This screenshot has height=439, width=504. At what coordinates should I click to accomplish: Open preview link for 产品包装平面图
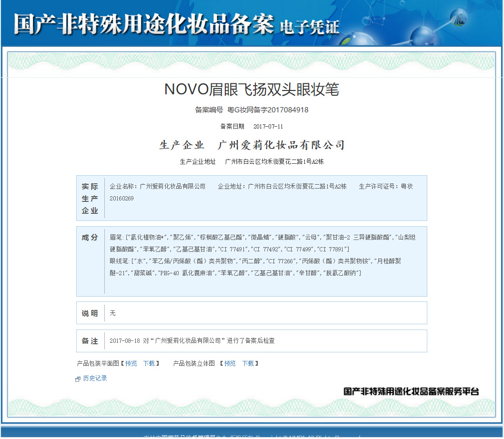click(x=131, y=363)
